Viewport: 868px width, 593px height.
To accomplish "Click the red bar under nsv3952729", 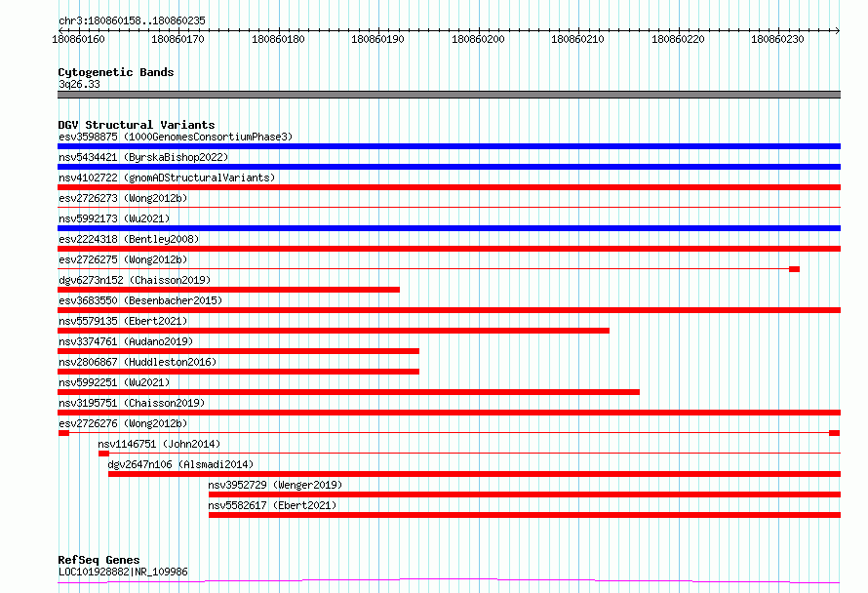I will pos(525,494).
